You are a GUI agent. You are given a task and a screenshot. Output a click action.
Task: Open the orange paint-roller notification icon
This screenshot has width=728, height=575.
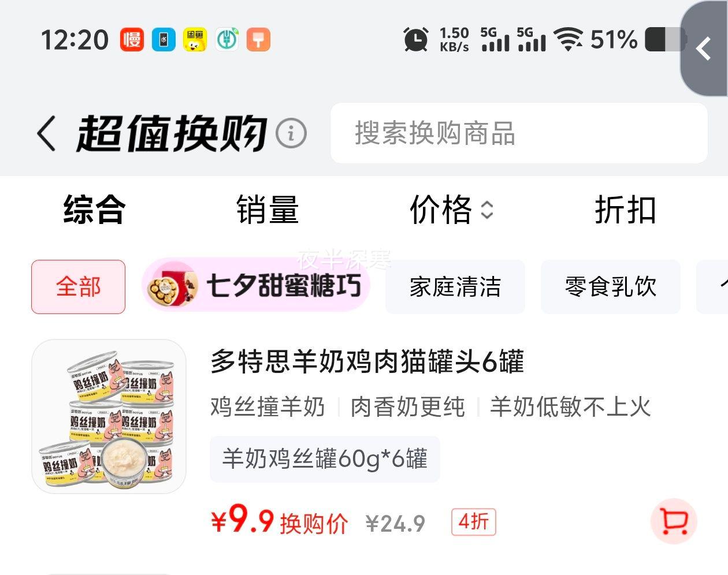tap(258, 40)
